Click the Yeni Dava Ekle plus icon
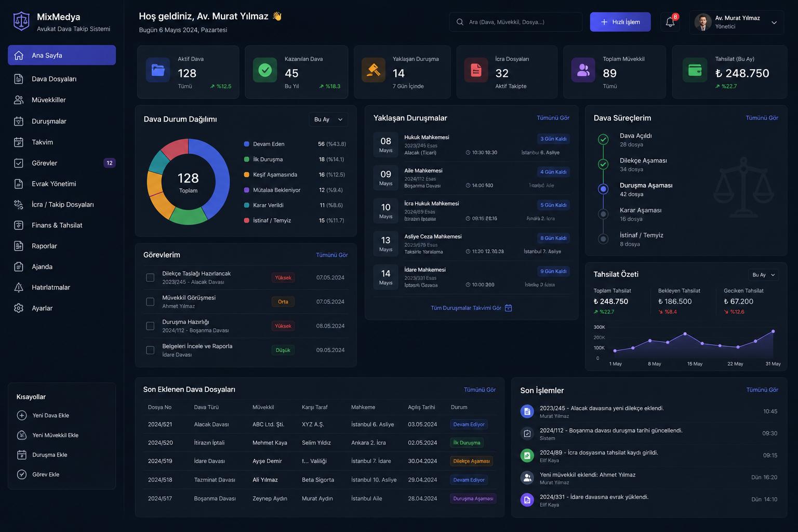Screen dimensions: 798x532 pyautogui.click(x=22, y=415)
